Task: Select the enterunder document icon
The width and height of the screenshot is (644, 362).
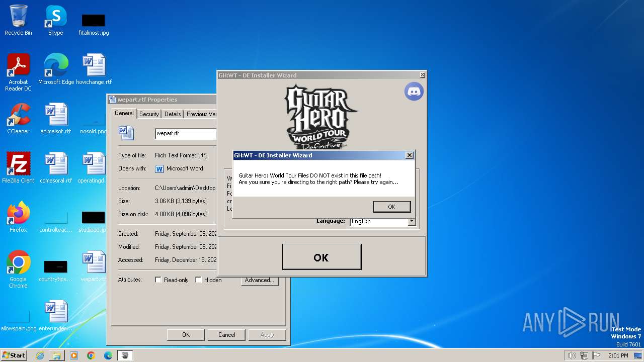Action: pos(56,315)
